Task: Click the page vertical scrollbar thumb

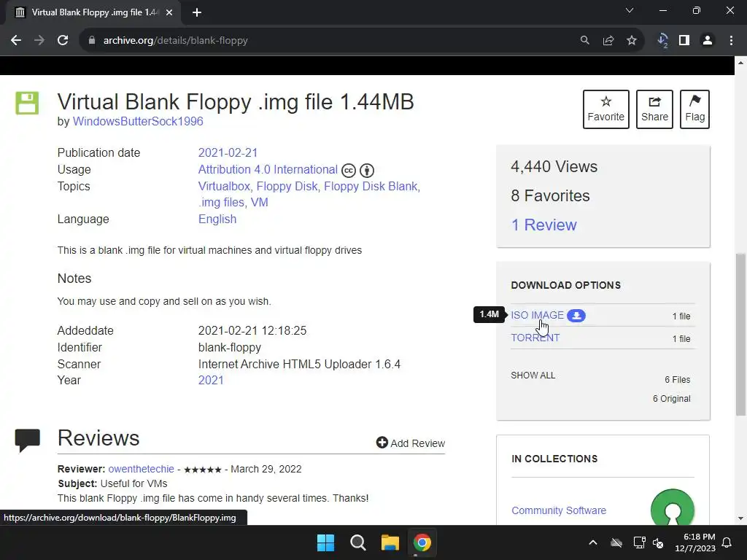Action: [x=741, y=335]
